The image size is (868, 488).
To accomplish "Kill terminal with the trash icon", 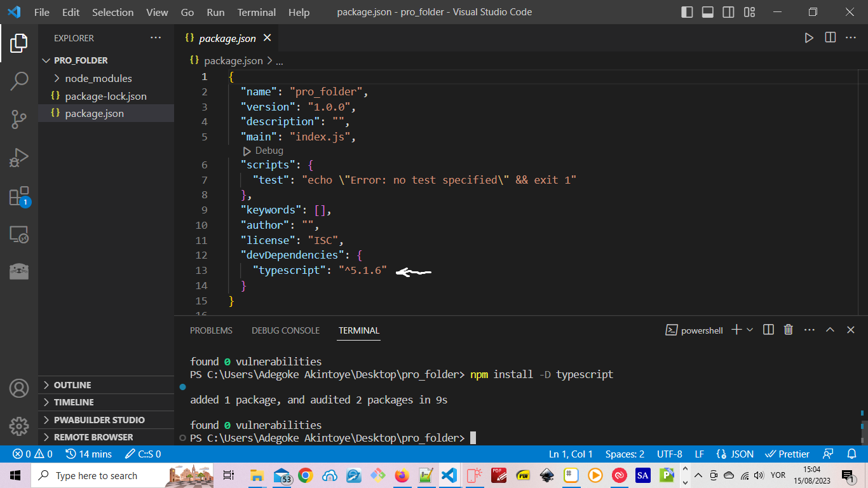I will coord(789,330).
